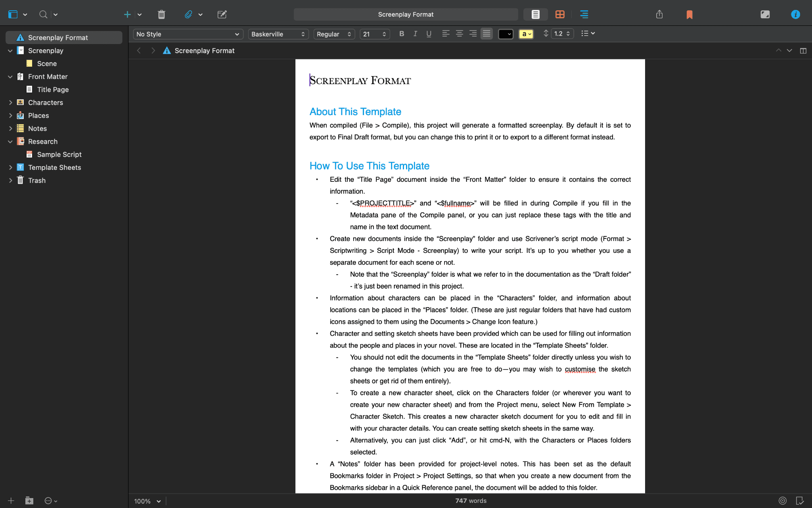Create new folder in Binder
812x508 pixels.
[30, 500]
